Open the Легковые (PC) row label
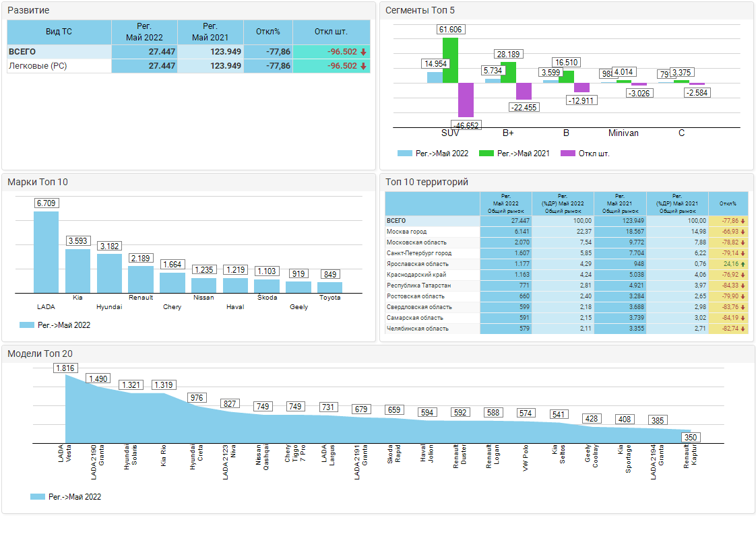The image size is (756, 534). (37, 66)
